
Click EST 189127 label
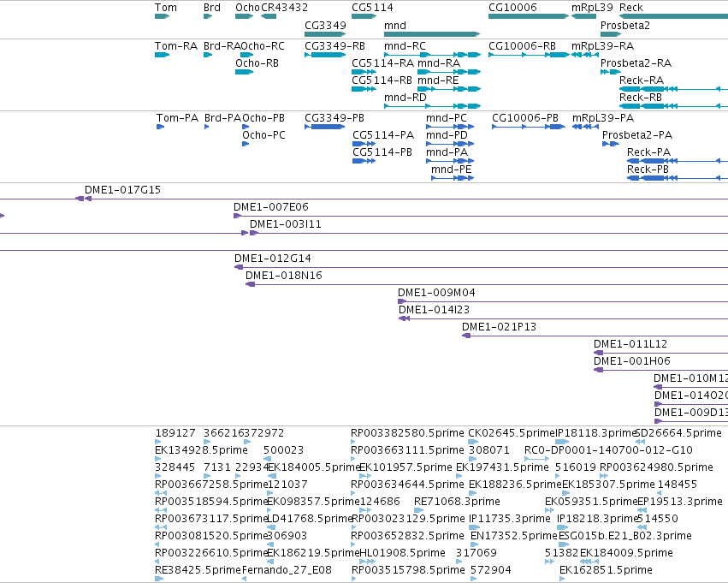175,433
